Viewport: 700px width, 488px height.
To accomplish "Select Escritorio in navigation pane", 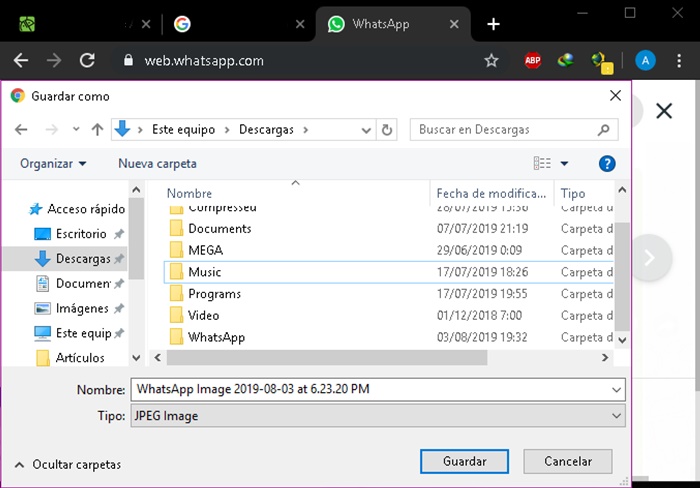I will (x=79, y=234).
